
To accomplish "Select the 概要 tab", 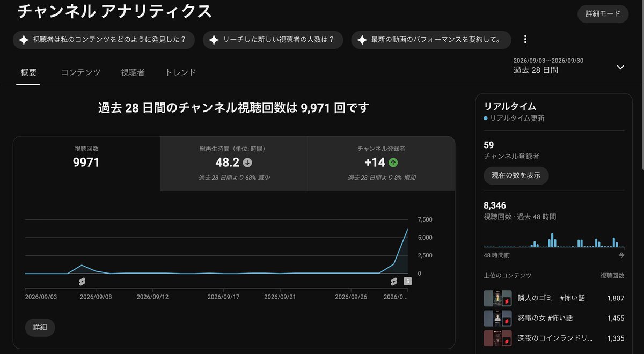I will coord(28,72).
